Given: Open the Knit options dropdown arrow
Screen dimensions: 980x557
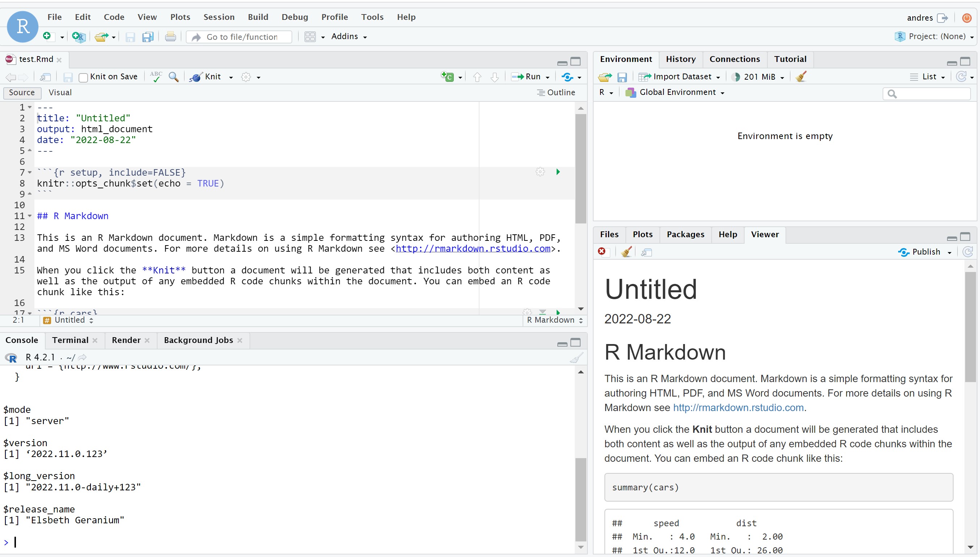Looking at the screenshot, I should click(x=231, y=78).
